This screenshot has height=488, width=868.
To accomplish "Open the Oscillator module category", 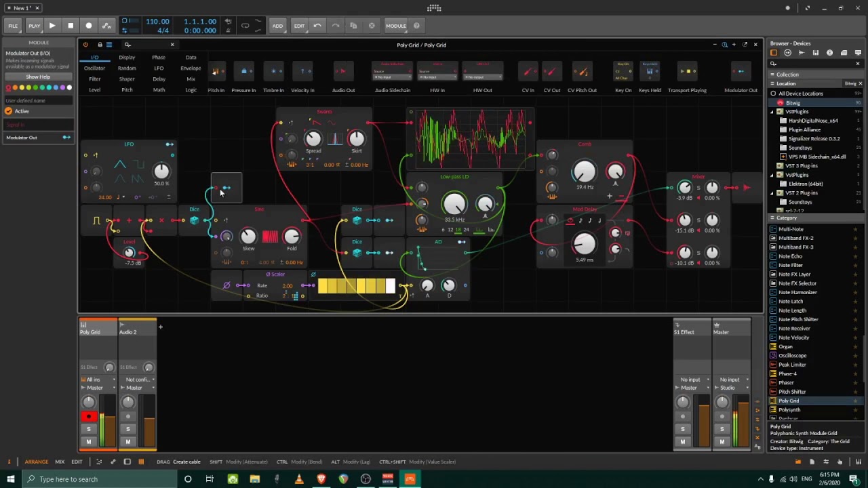I will pos(95,68).
